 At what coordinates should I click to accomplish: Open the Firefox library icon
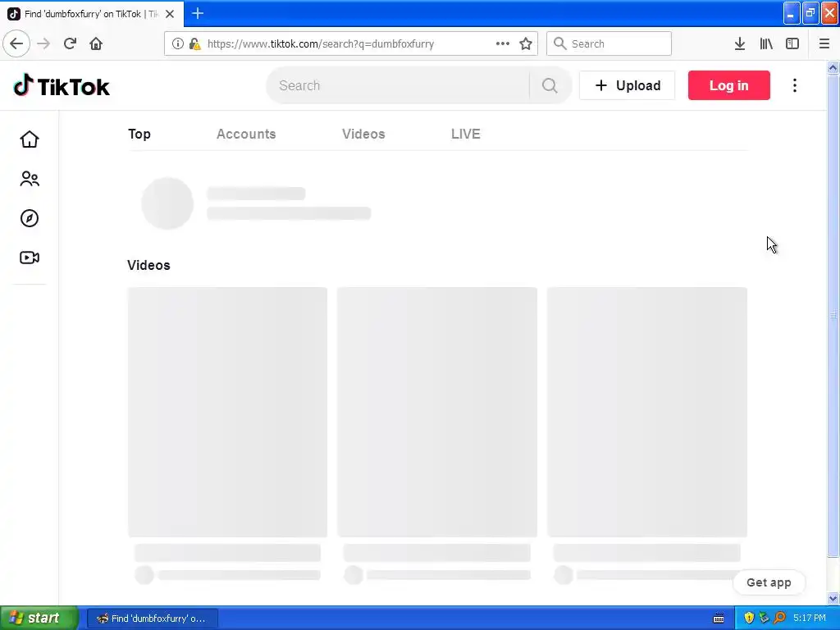pyautogui.click(x=766, y=43)
